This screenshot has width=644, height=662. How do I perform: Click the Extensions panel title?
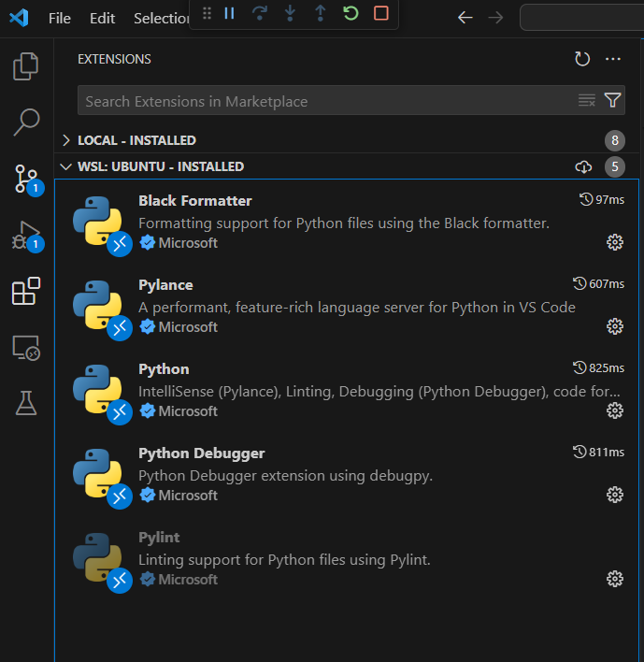pos(114,59)
